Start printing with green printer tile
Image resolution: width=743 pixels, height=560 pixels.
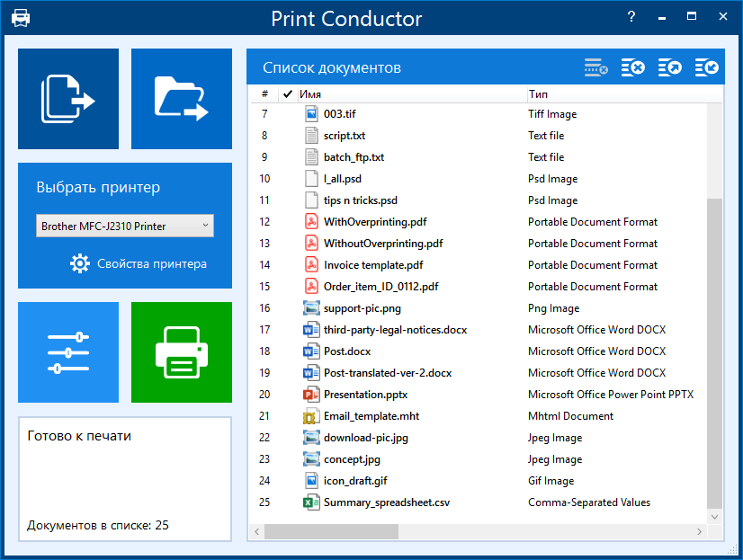click(182, 352)
